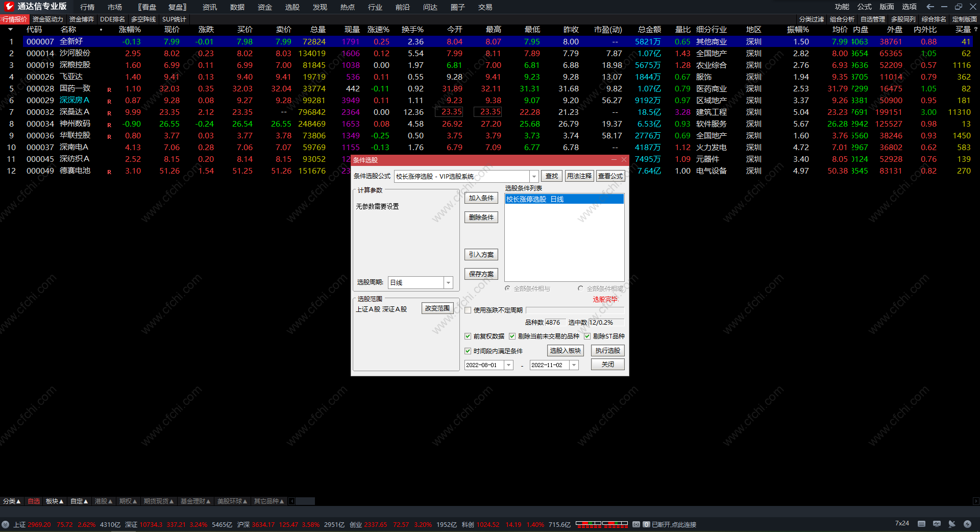This screenshot has width=980, height=532.
Task: Select 校长涨停选股 日线 in condition list
Action: [x=565, y=199]
